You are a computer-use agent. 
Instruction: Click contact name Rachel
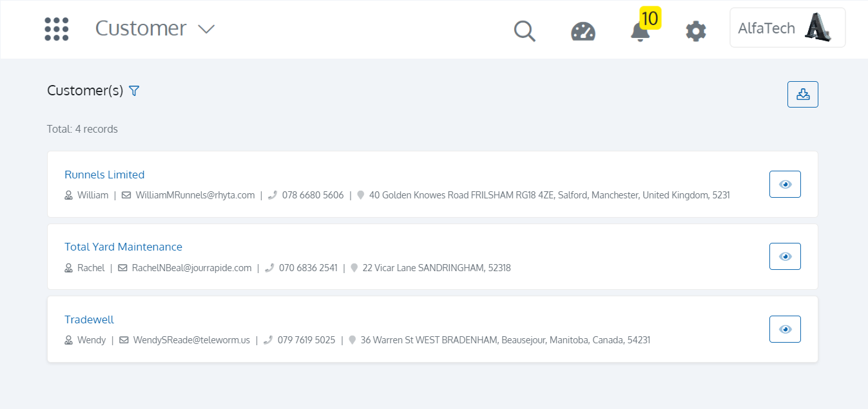[91, 268]
